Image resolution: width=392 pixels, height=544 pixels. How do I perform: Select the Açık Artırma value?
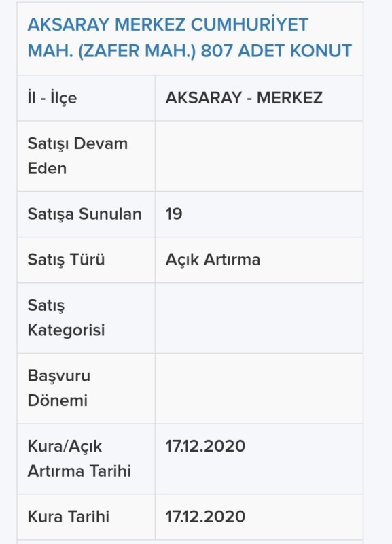[x=213, y=260]
